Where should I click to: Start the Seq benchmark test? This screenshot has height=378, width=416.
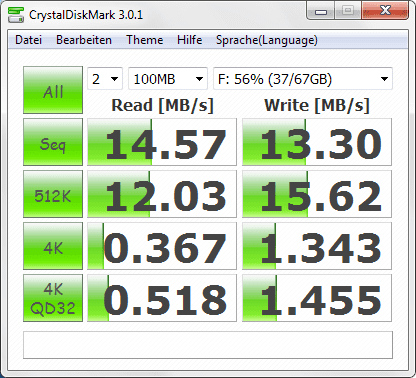53,142
